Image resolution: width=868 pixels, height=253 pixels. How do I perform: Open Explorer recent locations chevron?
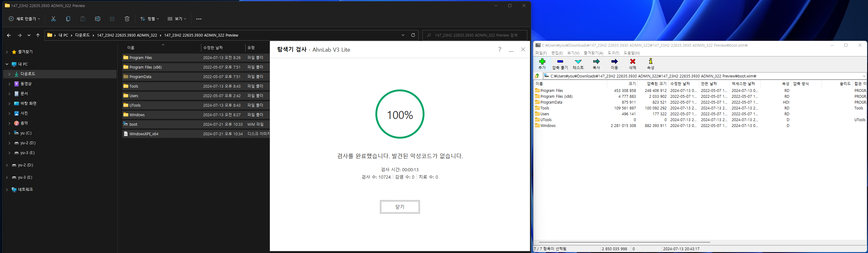29,35
